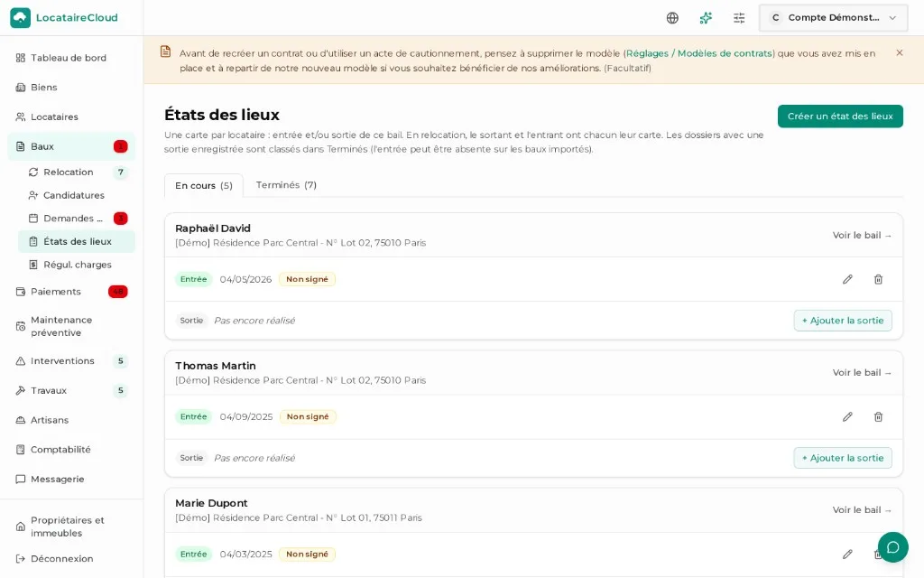Open Régul. charges submenu entry
The height and width of the screenshot is (578, 924).
click(77, 265)
